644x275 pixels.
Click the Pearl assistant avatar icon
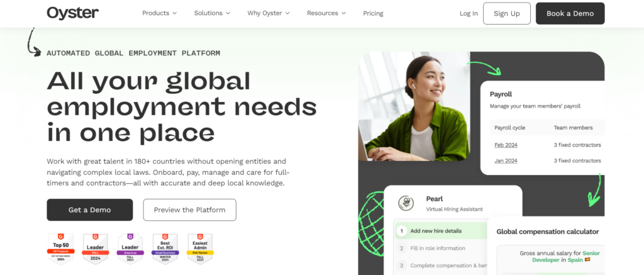(406, 203)
